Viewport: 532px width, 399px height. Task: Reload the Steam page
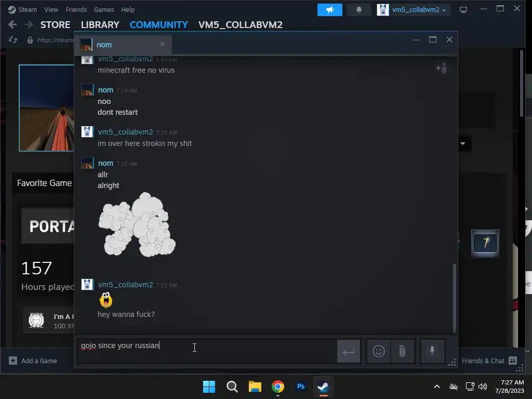(13, 40)
